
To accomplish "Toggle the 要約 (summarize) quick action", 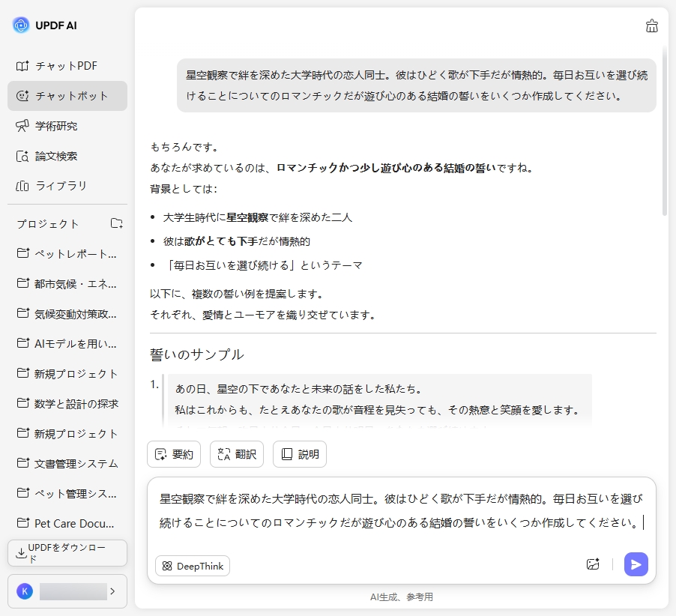I will pyautogui.click(x=173, y=453).
